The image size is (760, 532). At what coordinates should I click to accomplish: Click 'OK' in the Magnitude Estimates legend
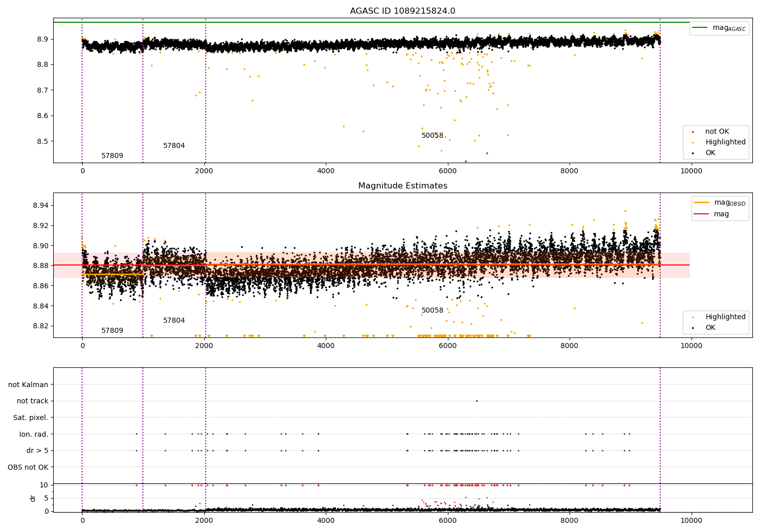(710, 328)
